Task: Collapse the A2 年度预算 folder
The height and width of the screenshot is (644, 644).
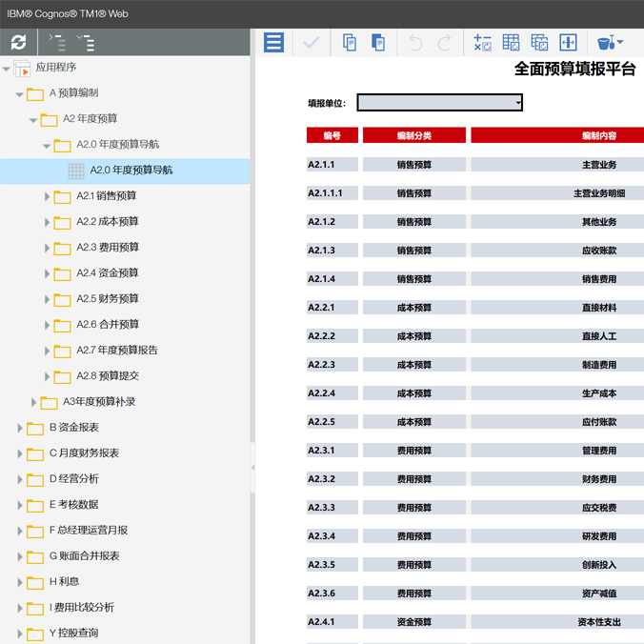Action: pos(33,121)
